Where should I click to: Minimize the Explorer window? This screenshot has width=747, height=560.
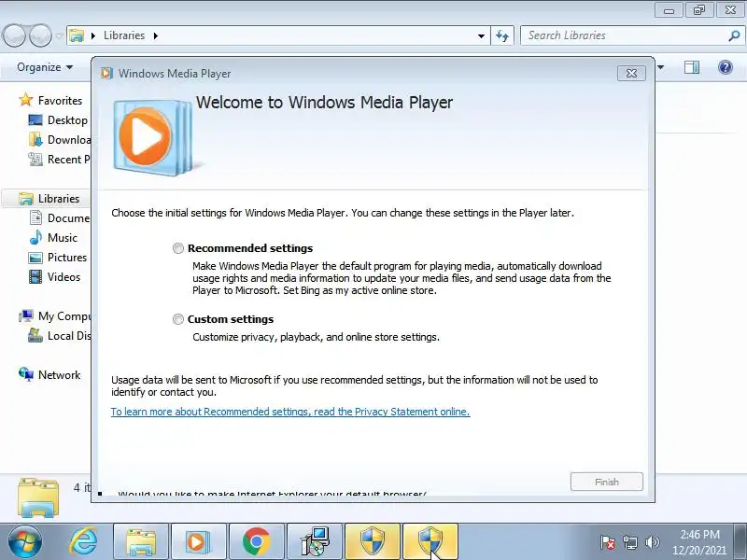(669, 10)
